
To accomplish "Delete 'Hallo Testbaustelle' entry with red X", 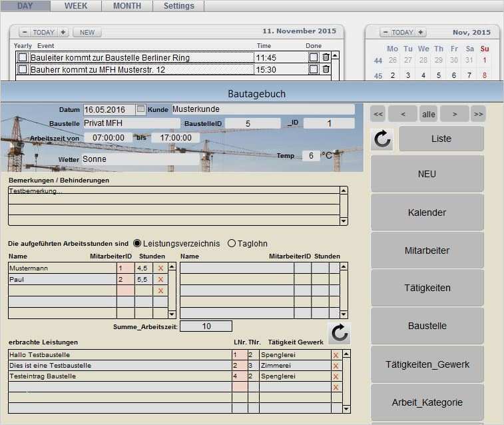I will click(x=336, y=355).
